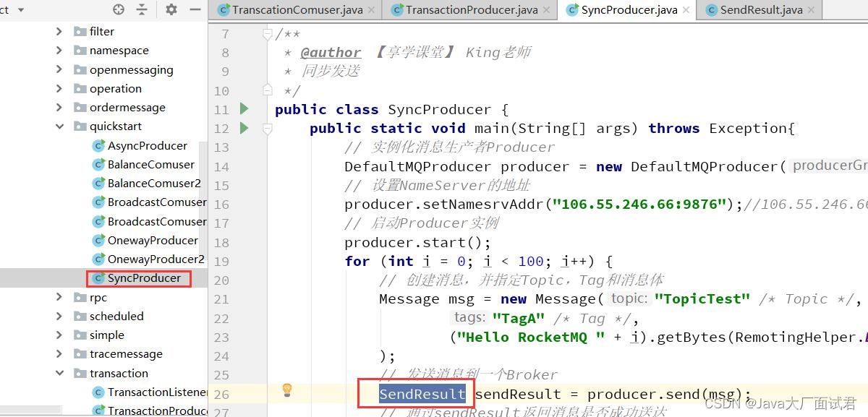Click producer.start() call on line 18
The height and width of the screenshot is (417, 868).
click(417, 242)
